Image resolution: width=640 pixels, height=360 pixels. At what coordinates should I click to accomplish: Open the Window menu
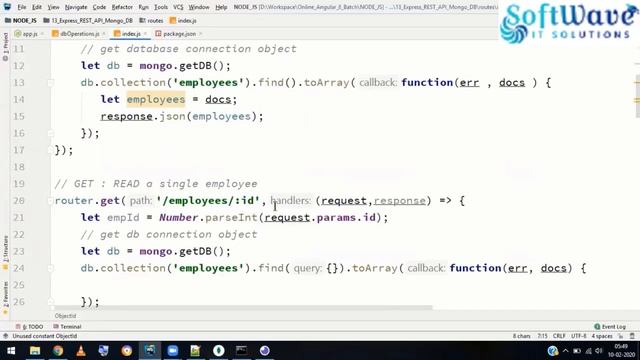tap(199, 7)
